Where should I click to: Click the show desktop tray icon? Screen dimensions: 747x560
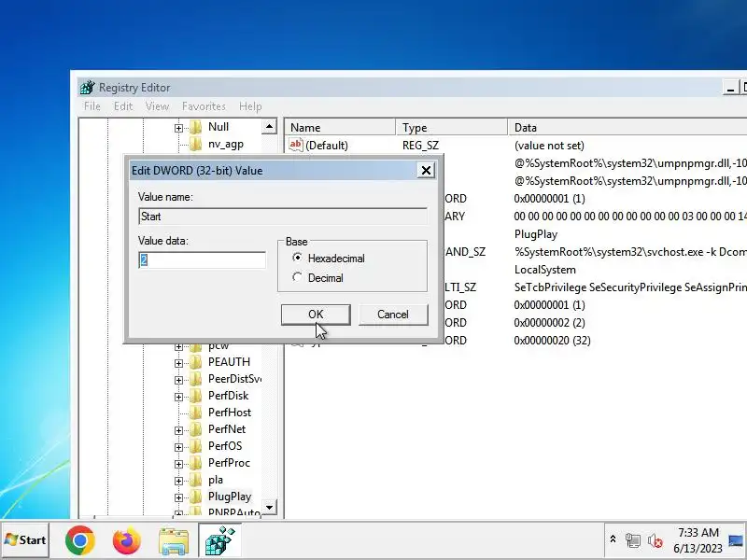(736, 541)
